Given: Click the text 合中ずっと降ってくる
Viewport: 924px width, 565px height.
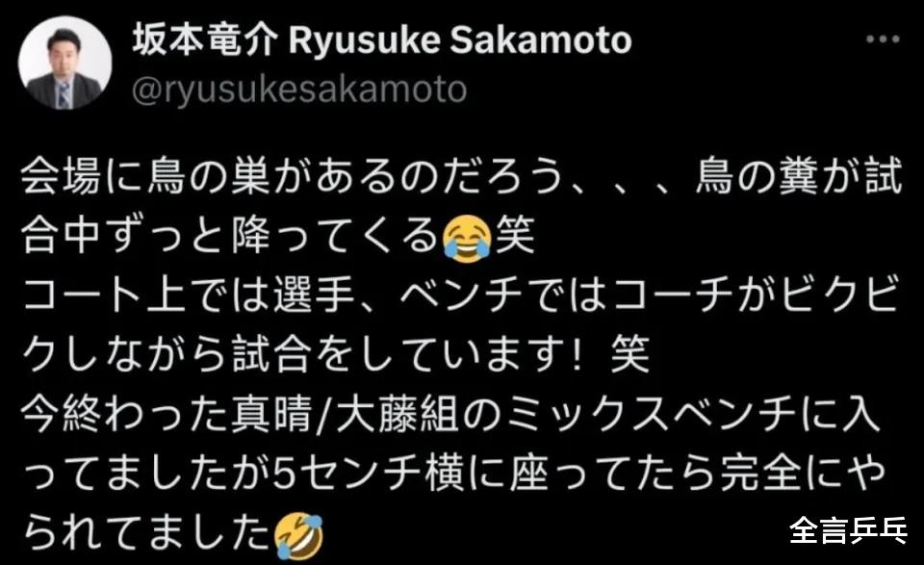Looking at the screenshot, I should click(230, 237).
